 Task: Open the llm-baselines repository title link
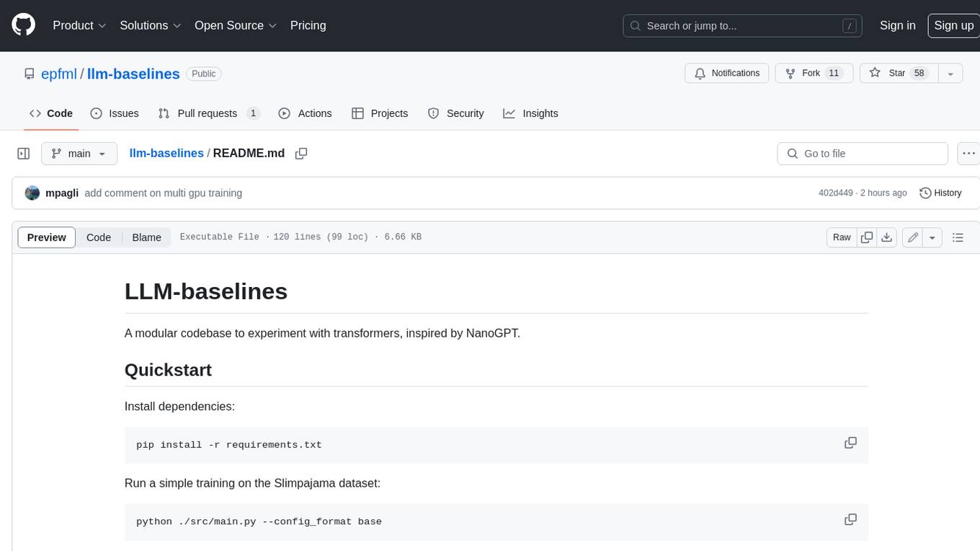[x=133, y=74]
